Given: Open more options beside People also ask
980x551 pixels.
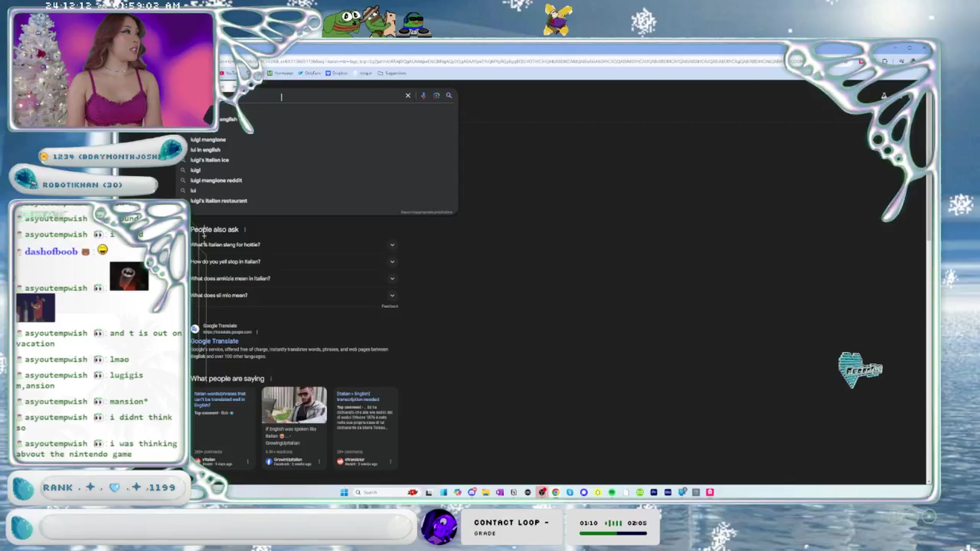Looking at the screenshot, I should tap(245, 230).
